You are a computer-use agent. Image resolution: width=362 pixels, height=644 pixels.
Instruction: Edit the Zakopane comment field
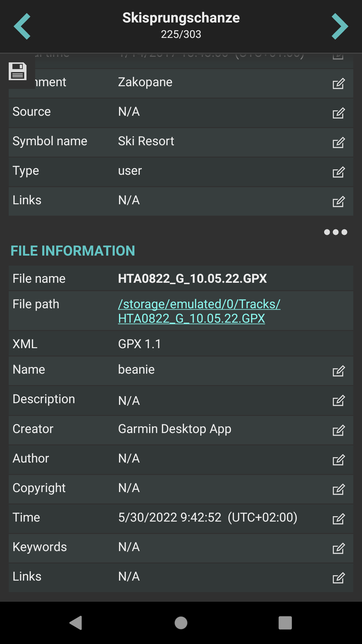[338, 84]
